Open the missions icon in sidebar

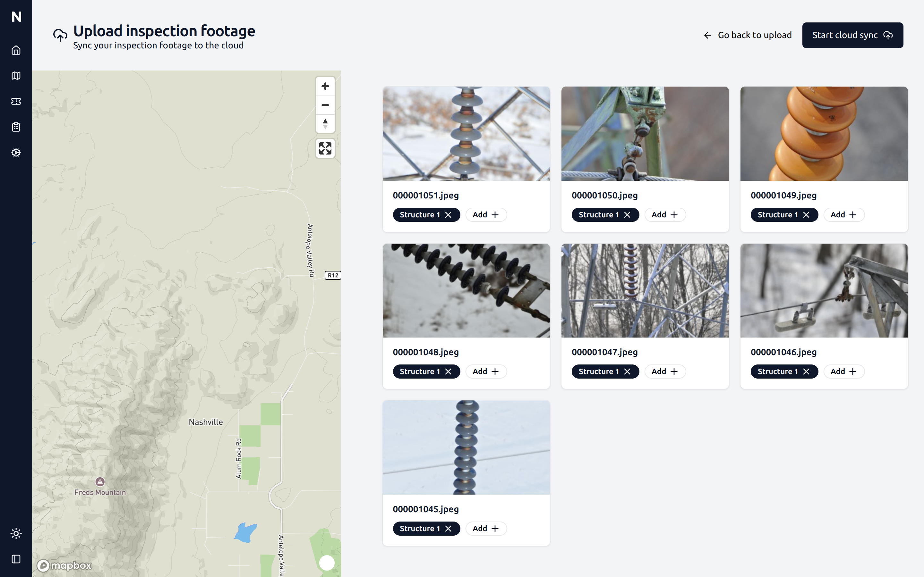pyautogui.click(x=16, y=101)
